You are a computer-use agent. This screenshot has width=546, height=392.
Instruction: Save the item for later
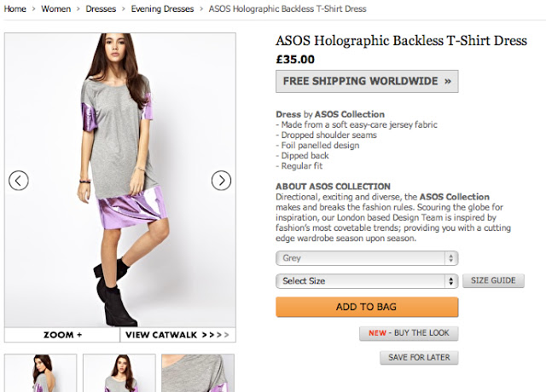pyautogui.click(x=419, y=358)
